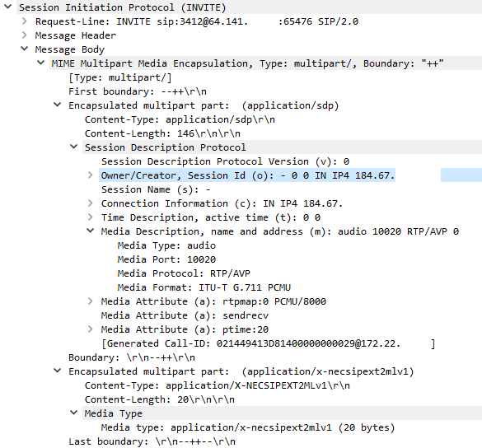Collapse the Session Description Protocol node

coord(74,147)
